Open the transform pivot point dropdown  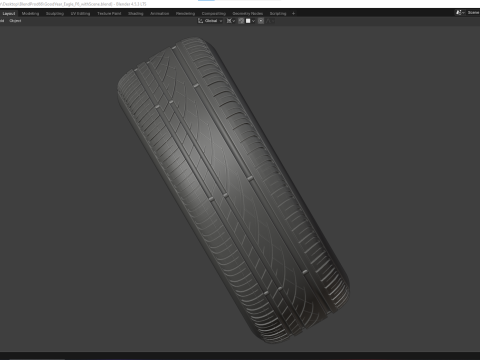coord(231,21)
